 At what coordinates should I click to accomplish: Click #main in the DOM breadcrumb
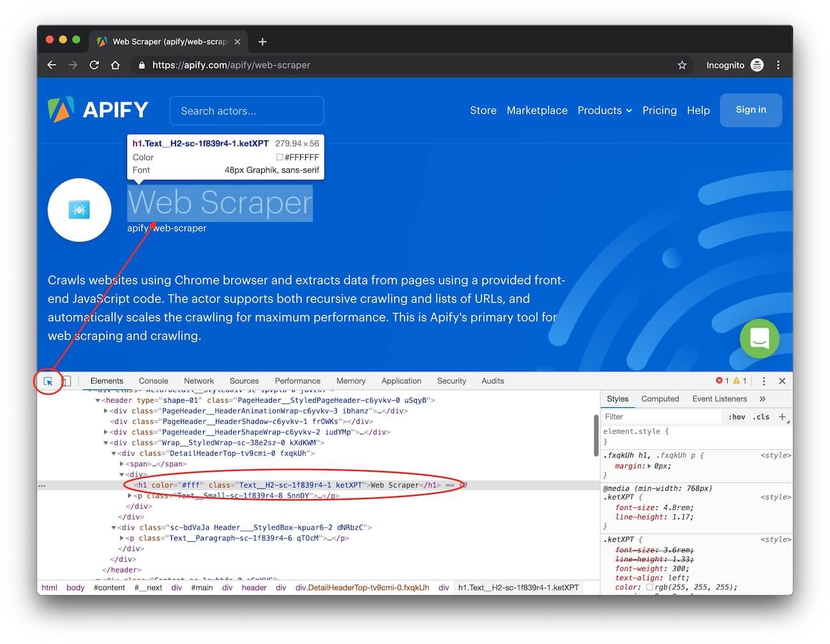pyautogui.click(x=202, y=588)
